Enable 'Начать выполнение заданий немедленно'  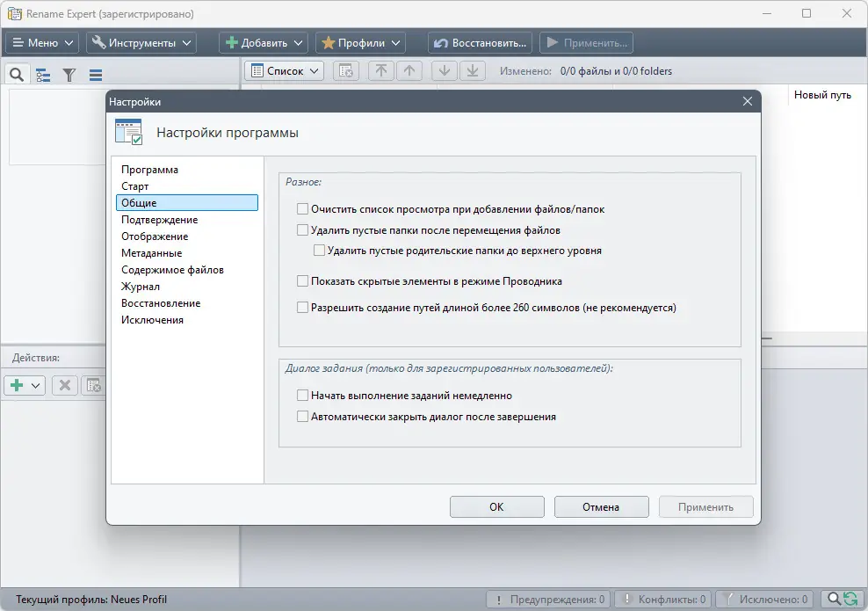pyautogui.click(x=303, y=396)
